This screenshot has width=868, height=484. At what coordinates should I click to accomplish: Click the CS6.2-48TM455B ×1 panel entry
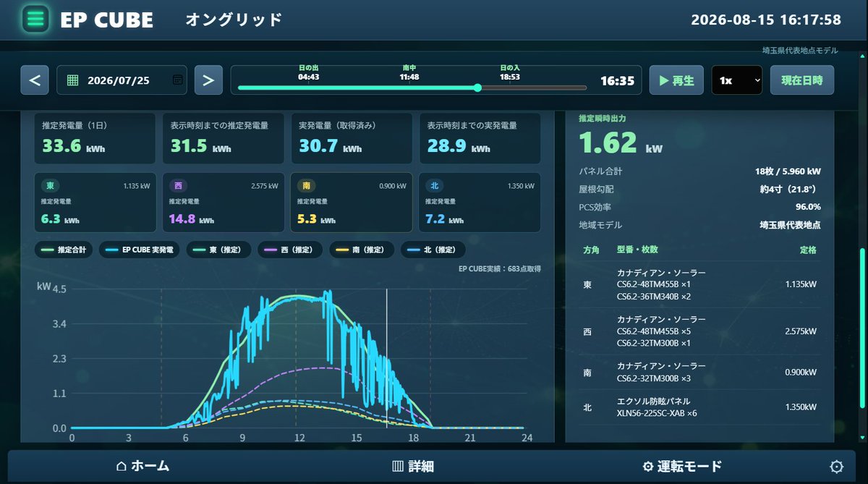[x=654, y=284]
